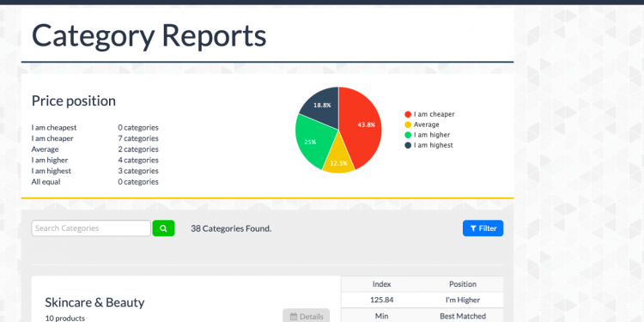This screenshot has height=322, width=644.
Task: Click the '10 products' text
Action: [65, 319]
